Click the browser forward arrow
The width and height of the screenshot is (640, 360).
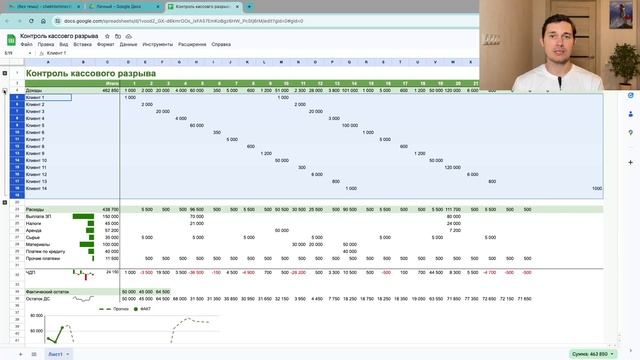click(x=19, y=21)
